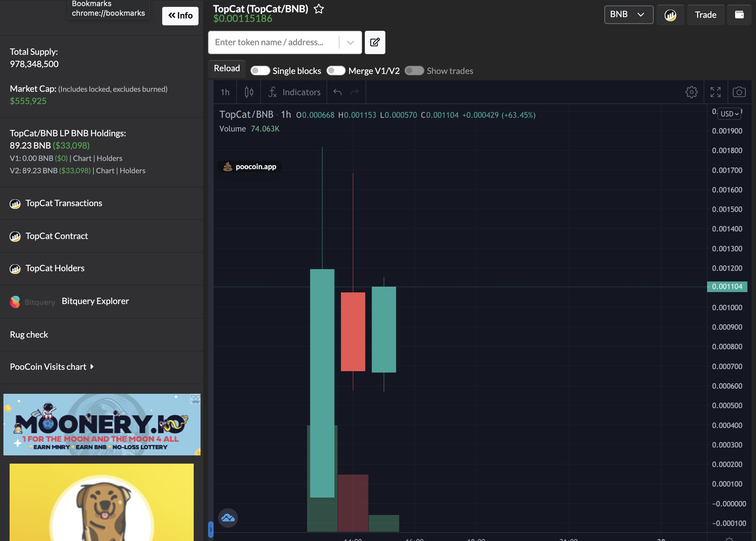This screenshot has width=756, height=541.
Task: Open TopCat Transactions link
Action: tap(64, 203)
